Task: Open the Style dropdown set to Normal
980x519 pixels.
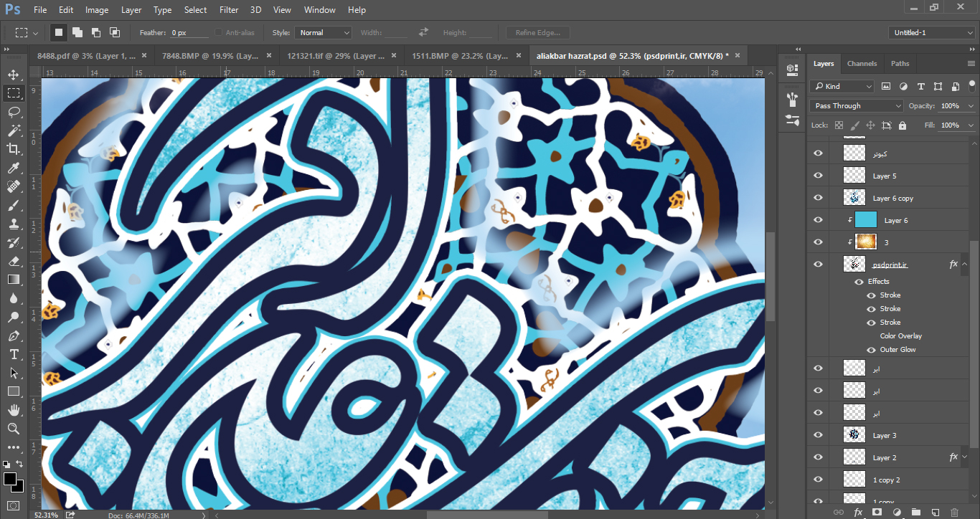Action: [x=323, y=33]
